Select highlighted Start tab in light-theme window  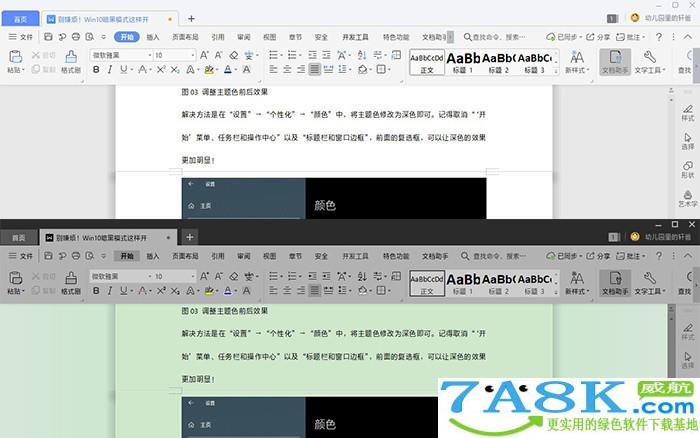click(x=127, y=37)
